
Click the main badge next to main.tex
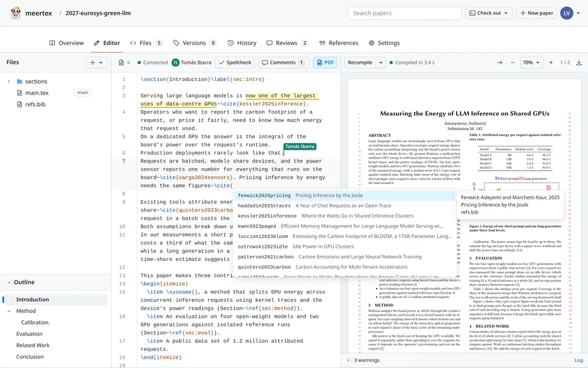[x=83, y=93]
